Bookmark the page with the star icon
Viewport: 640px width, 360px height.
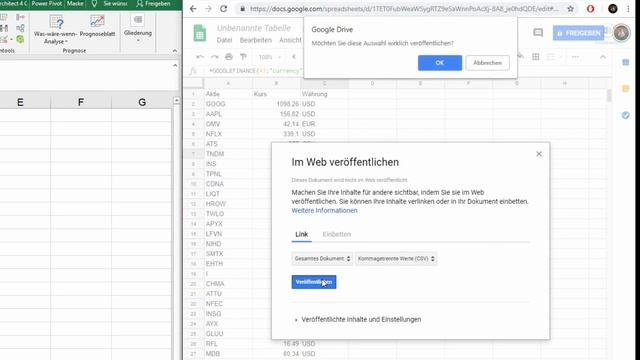570,9
